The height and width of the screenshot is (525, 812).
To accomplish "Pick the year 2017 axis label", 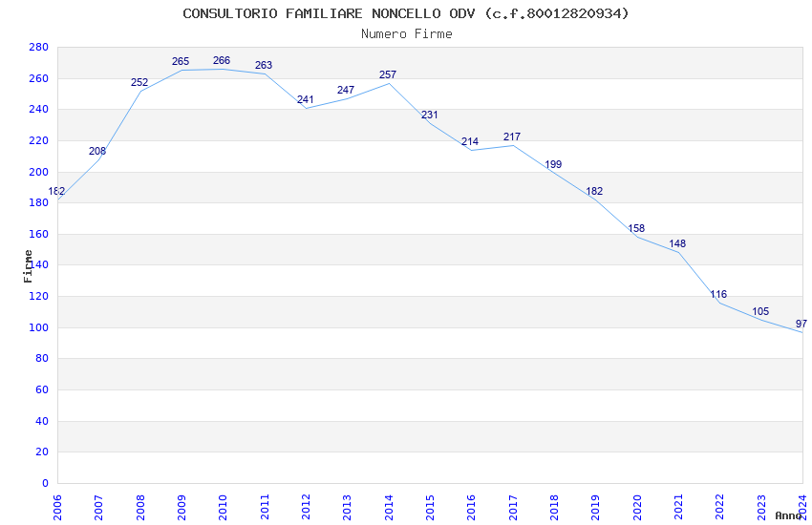I will point(513,507).
